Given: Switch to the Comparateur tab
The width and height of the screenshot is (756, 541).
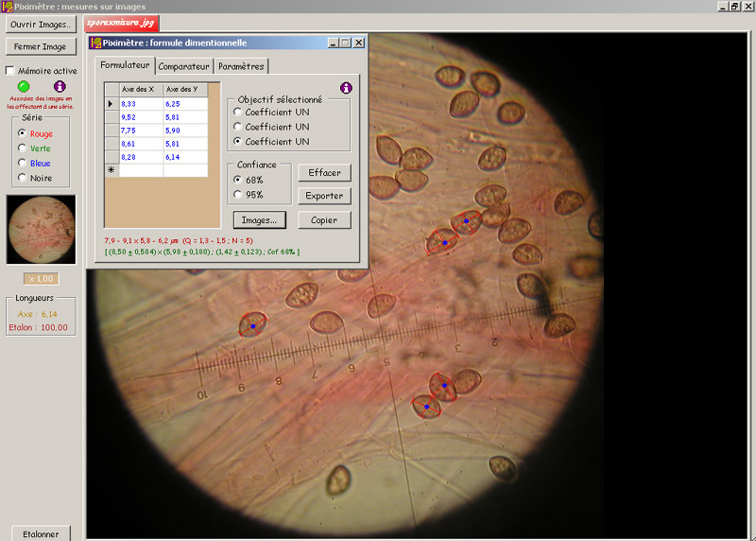Looking at the screenshot, I should pyautogui.click(x=183, y=66).
